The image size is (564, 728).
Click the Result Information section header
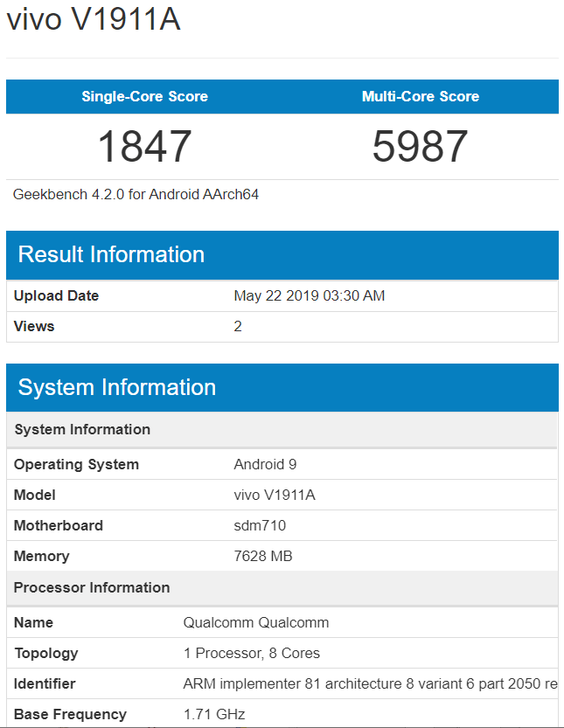(x=282, y=255)
